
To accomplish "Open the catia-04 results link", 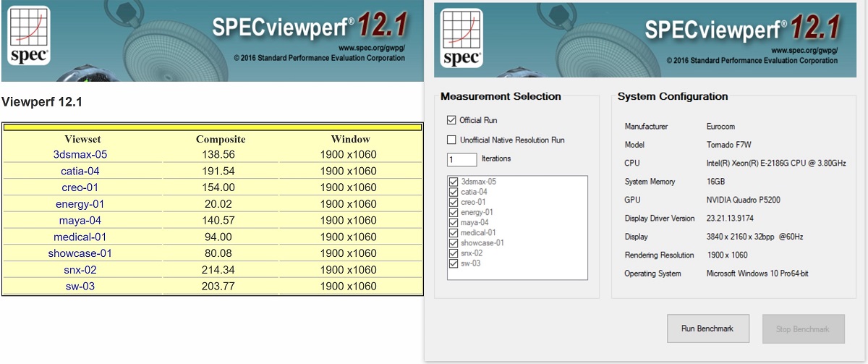I will 80,172.
